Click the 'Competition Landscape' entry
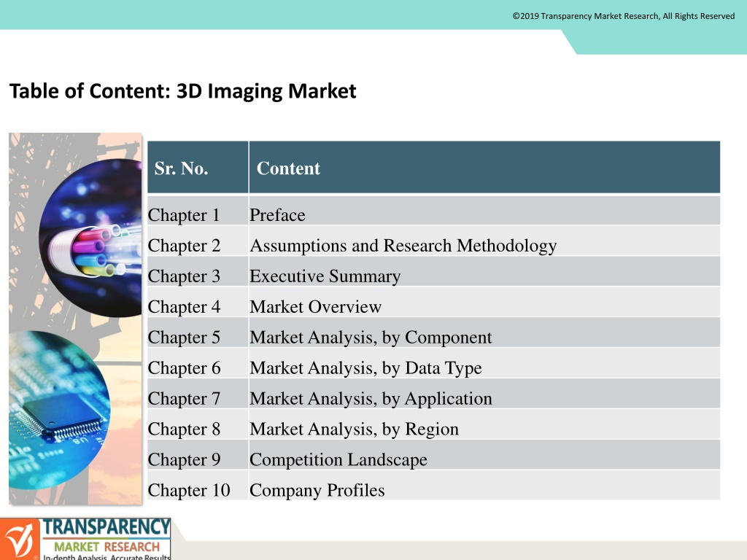This screenshot has width=747, height=560. (484, 455)
